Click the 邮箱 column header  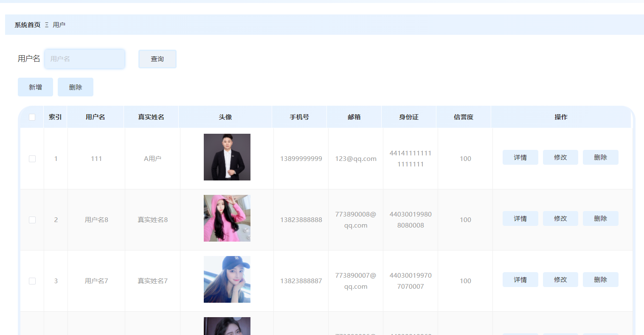(354, 117)
